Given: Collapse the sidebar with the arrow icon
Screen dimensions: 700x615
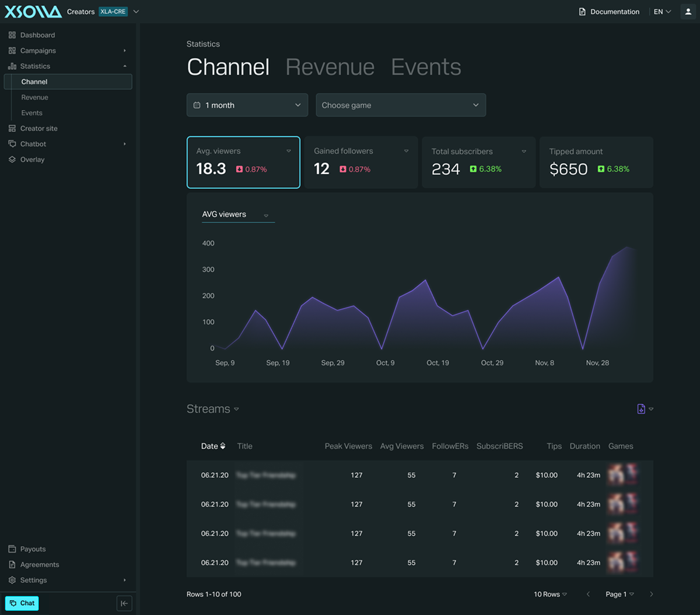Looking at the screenshot, I should click(x=124, y=603).
